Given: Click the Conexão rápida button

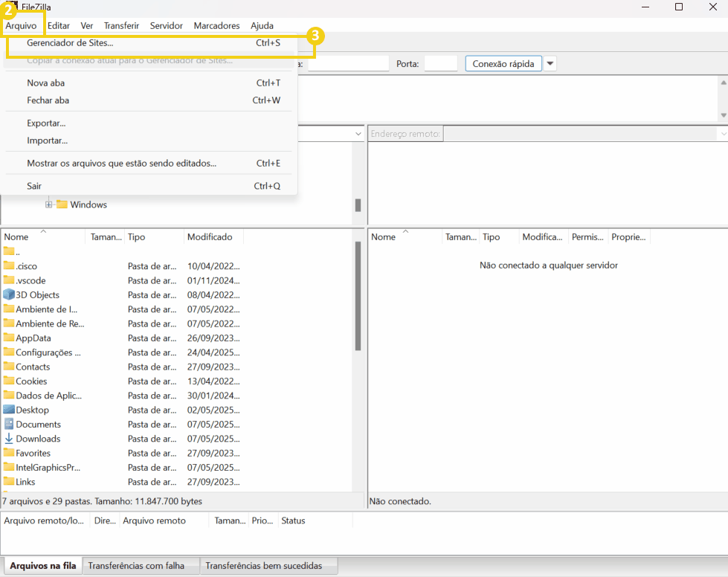Looking at the screenshot, I should pyautogui.click(x=503, y=64).
